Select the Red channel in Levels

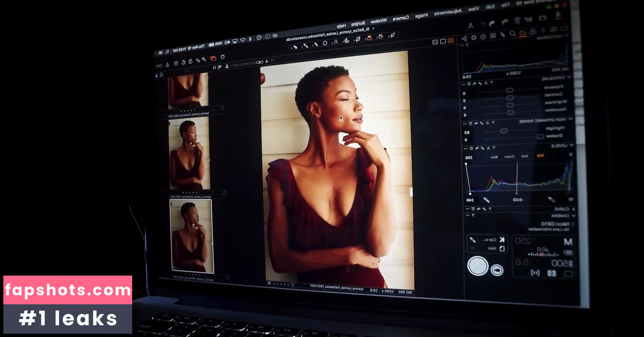pos(525,156)
